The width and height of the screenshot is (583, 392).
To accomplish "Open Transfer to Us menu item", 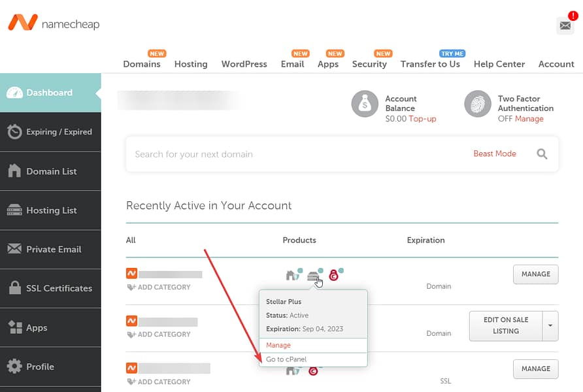I will click(x=431, y=64).
